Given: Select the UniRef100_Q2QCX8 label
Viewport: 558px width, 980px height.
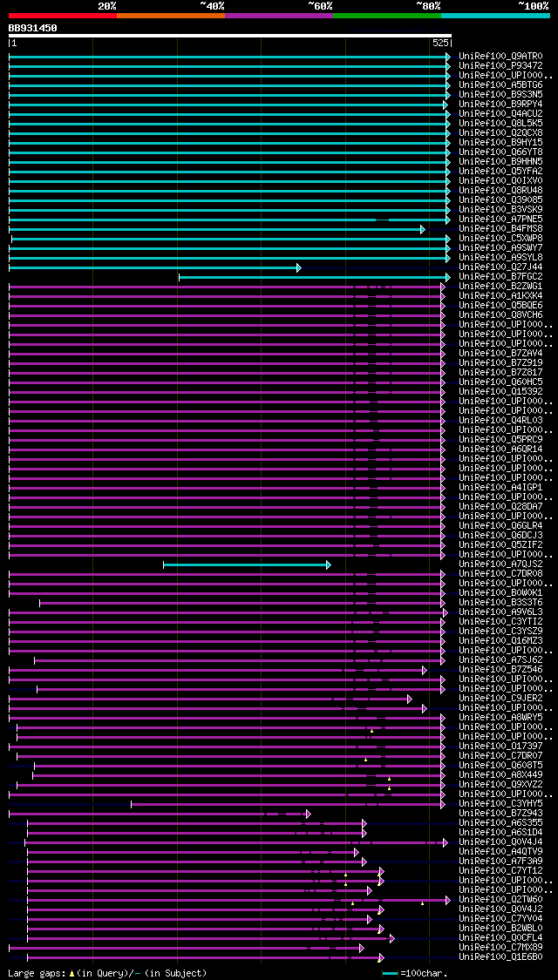Looking at the screenshot, I should (500, 133).
